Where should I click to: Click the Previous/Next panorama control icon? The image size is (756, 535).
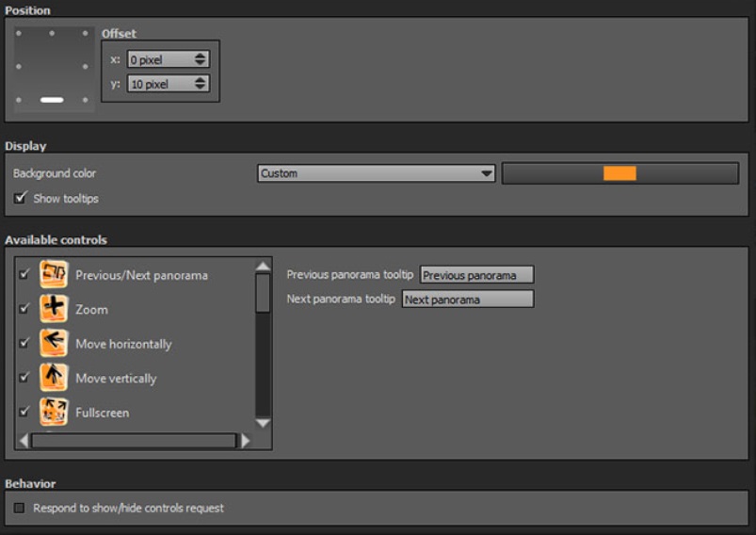54,274
